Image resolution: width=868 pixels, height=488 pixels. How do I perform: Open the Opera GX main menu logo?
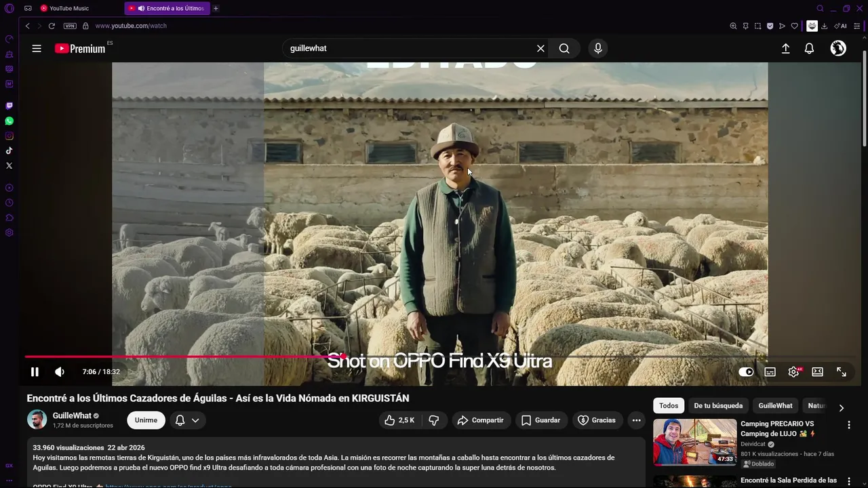tap(9, 8)
